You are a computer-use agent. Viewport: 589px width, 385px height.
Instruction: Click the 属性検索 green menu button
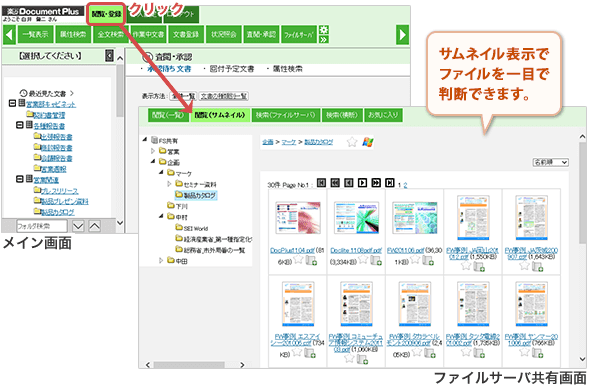(x=73, y=35)
